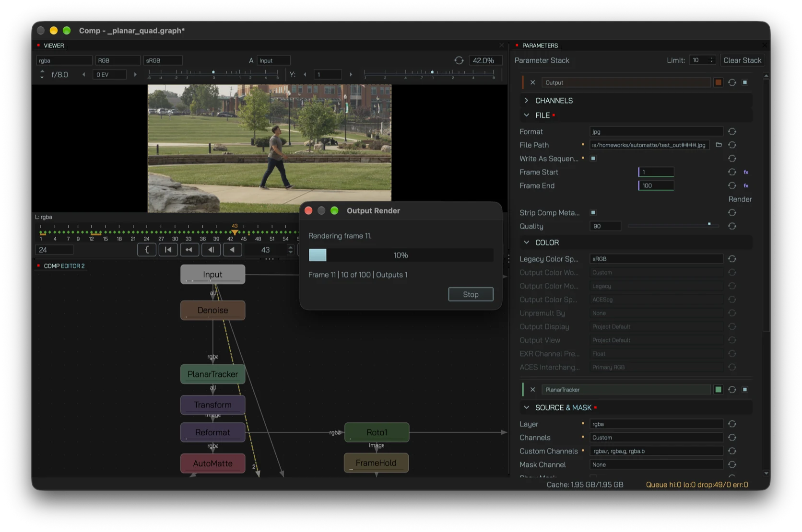802x532 pixels.
Task: Jump to previous keyframe
Action: (189, 250)
